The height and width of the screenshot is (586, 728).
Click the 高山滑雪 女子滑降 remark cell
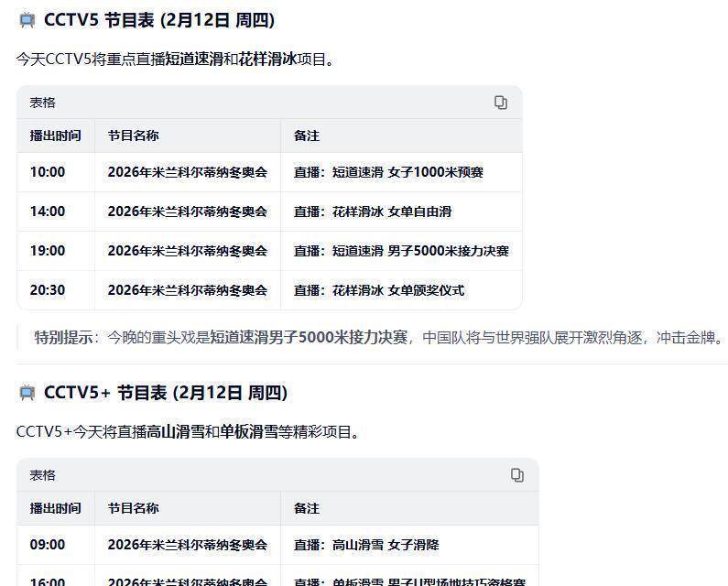(365, 545)
